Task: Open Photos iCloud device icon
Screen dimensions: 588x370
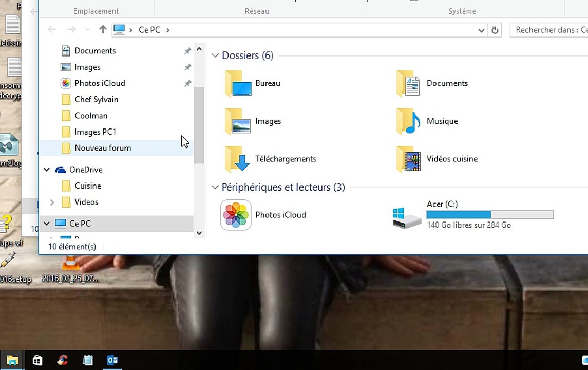Action: coord(236,215)
